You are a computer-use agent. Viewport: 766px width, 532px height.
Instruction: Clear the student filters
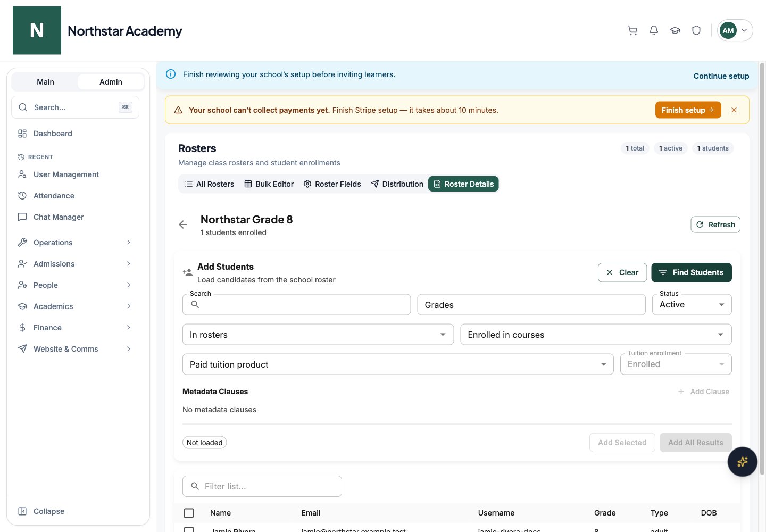622,272
